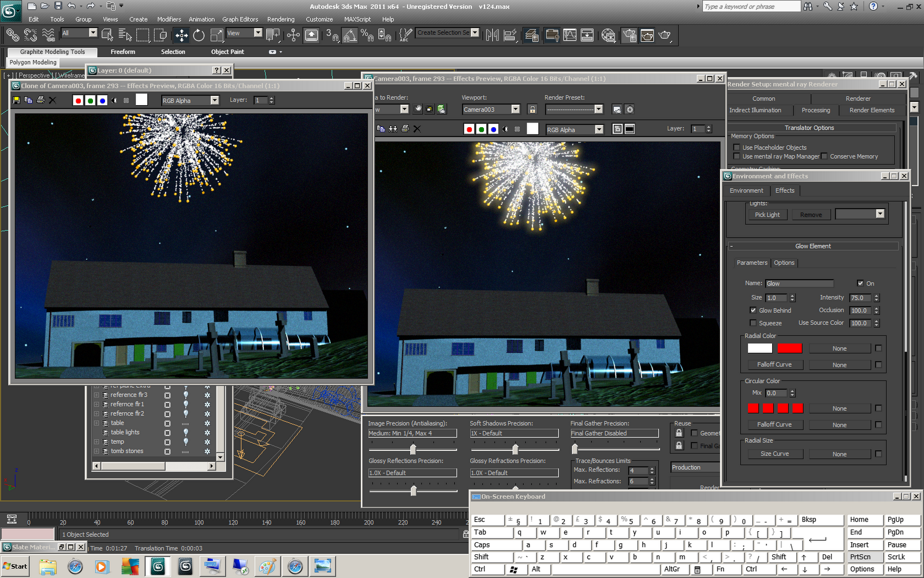
Task: Switch to the Environment tab
Action: coord(746,191)
